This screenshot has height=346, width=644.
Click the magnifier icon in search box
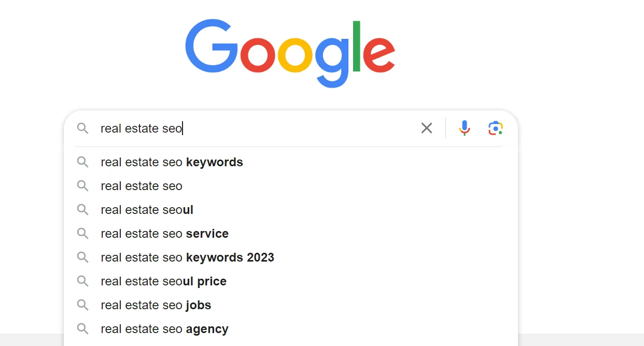click(x=82, y=128)
